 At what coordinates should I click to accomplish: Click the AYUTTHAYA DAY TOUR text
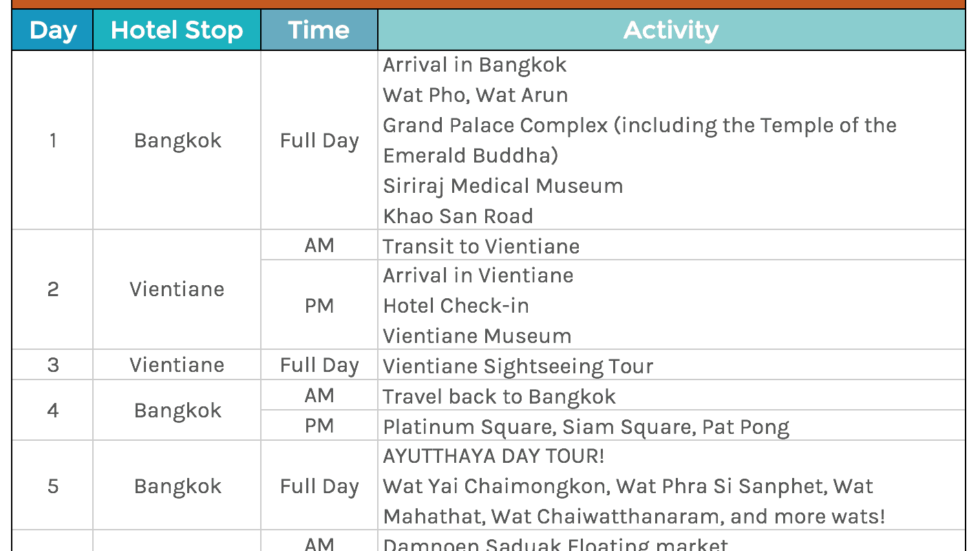[x=493, y=456]
